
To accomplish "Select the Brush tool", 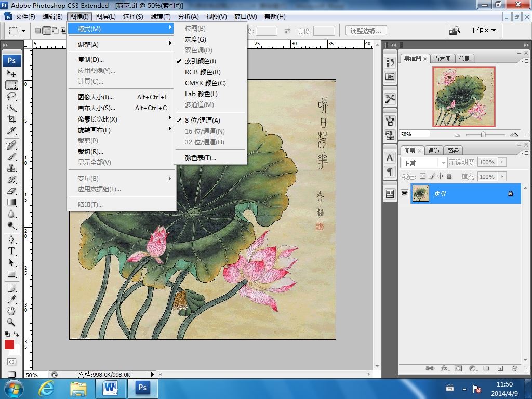I will 11,157.
